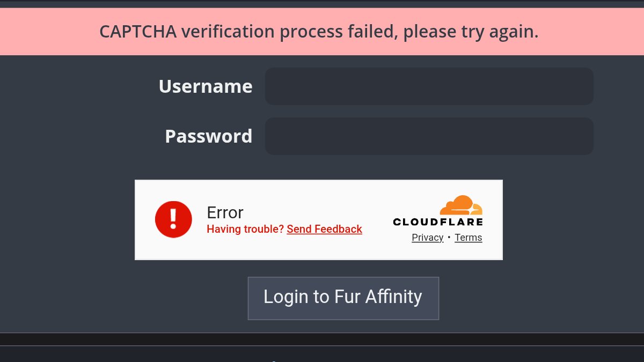Click the Password label
644x362 pixels.
click(208, 136)
